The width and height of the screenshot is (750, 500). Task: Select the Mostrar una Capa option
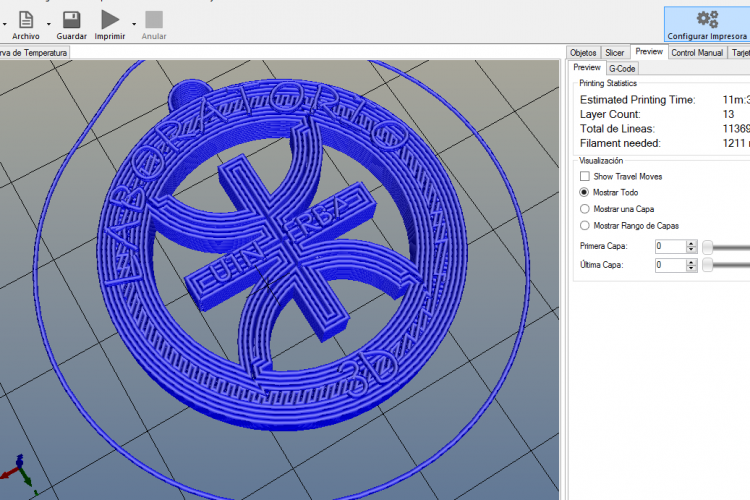[585, 209]
